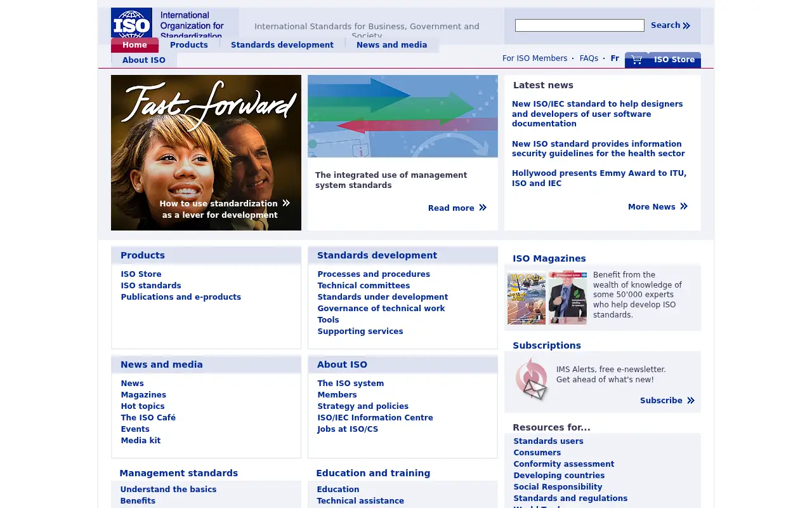Viewport: 812px width, 508px height.
Task: Click the ISO globe logo
Action: click(x=131, y=23)
